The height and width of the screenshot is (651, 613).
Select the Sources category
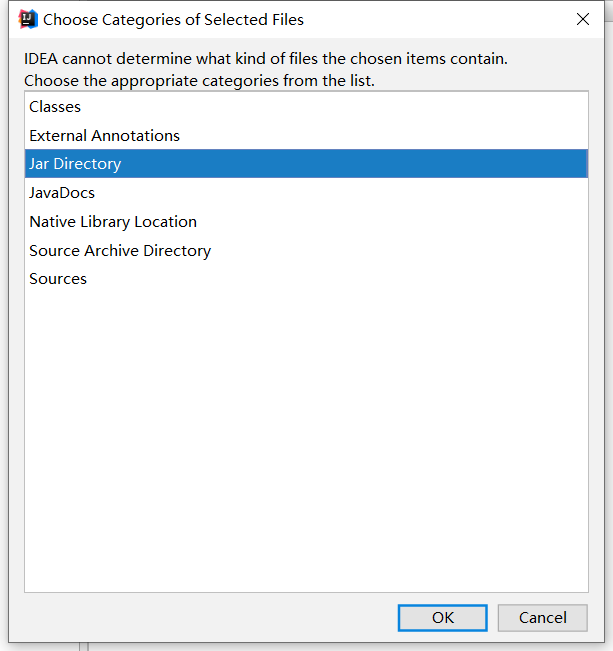[x=58, y=279]
